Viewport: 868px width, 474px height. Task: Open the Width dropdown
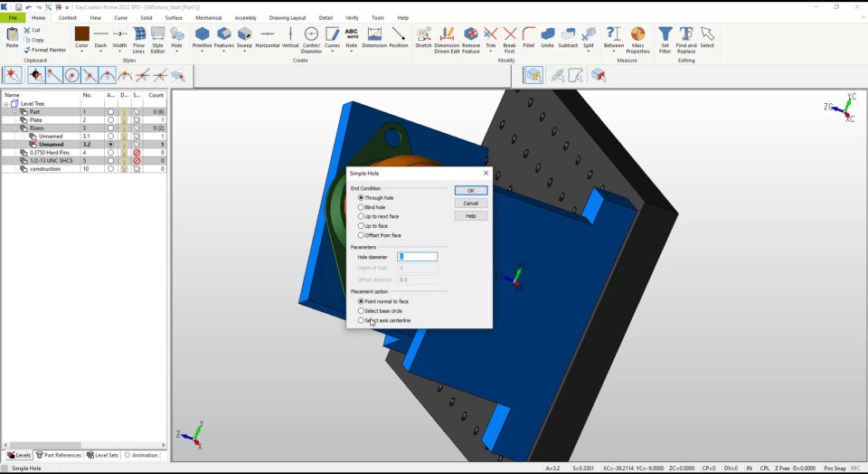coord(119,52)
